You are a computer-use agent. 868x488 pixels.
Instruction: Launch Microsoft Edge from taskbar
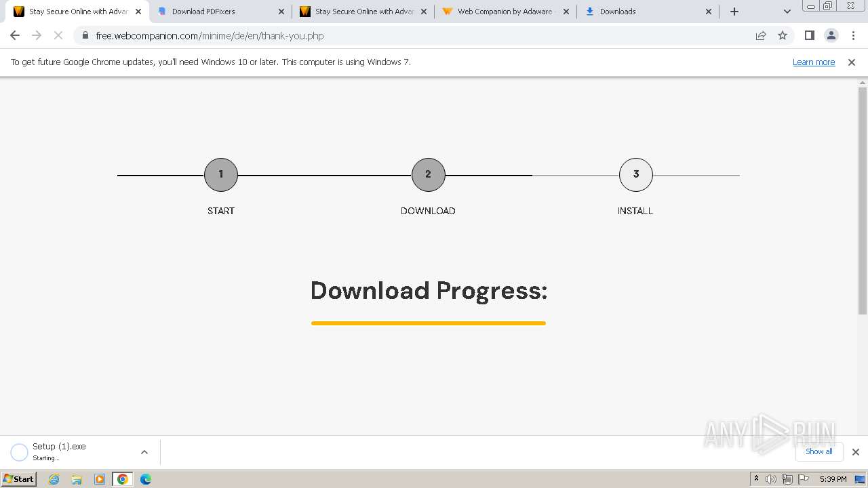pos(146,479)
